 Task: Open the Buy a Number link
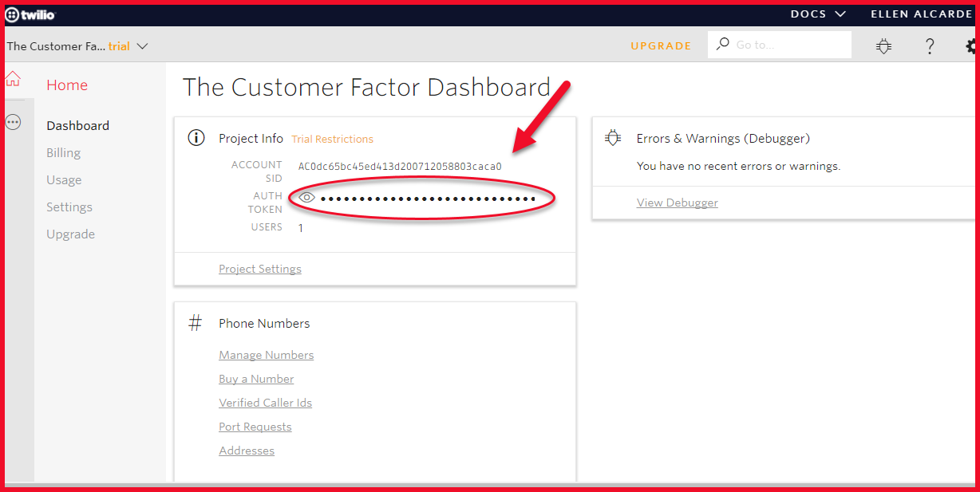click(x=256, y=379)
